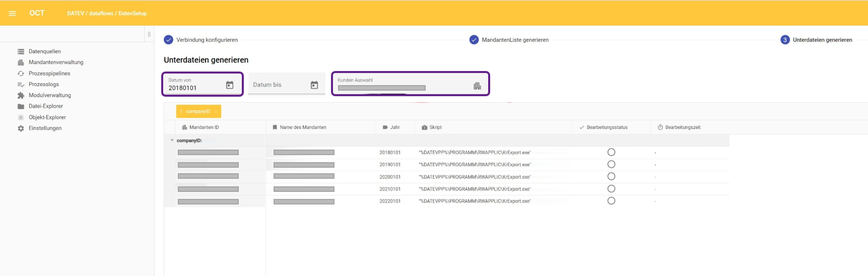This screenshot has height=276, width=868.
Task: Select the status circle for year 20200101
Action: tap(611, 176)
